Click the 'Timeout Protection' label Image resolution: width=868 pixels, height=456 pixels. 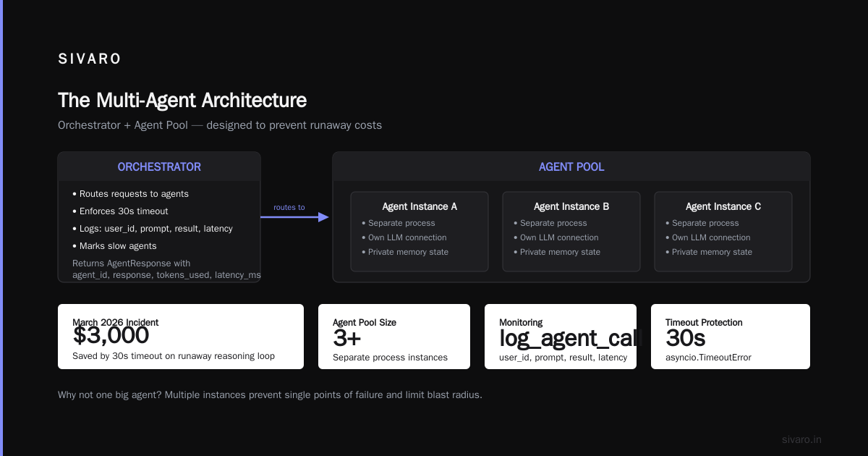[704, 323]
